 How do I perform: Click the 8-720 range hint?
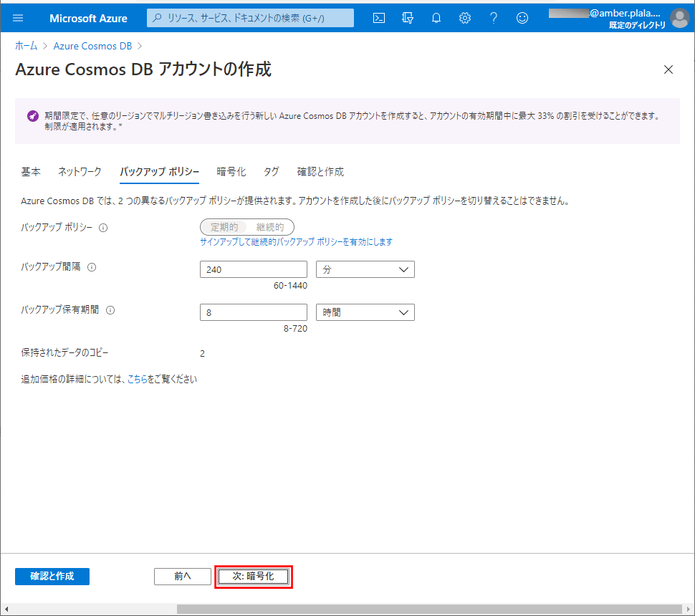[x=296, y=329]
